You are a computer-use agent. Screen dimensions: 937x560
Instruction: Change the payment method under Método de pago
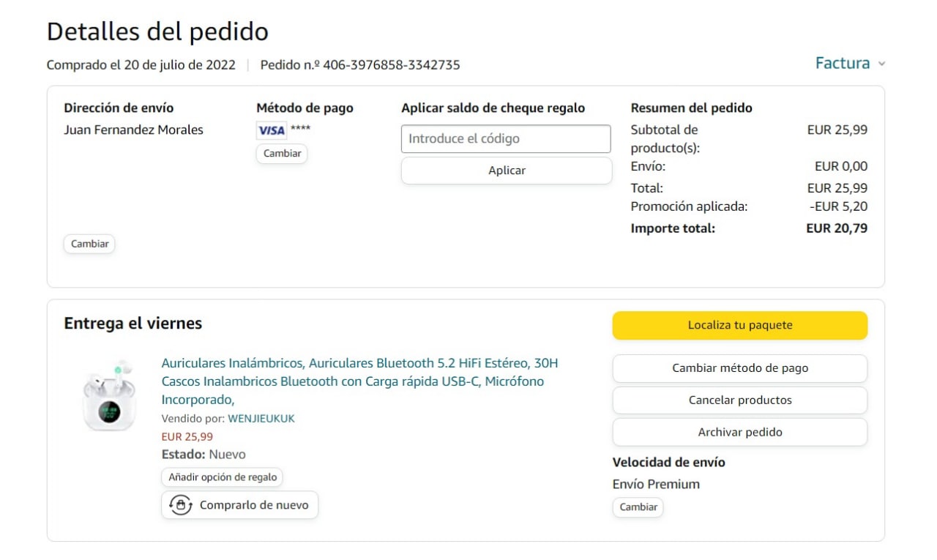pos(282,154)
